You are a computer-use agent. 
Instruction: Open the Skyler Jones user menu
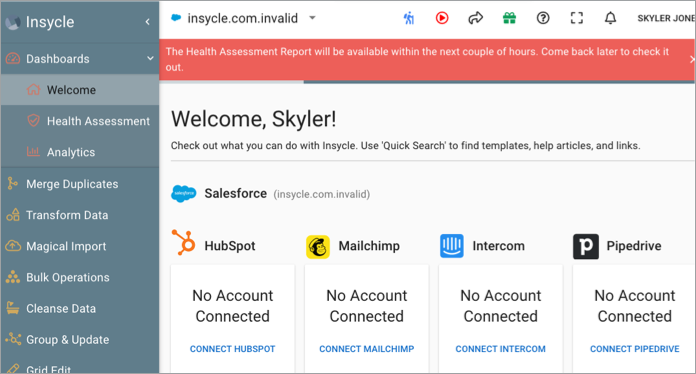666,18
